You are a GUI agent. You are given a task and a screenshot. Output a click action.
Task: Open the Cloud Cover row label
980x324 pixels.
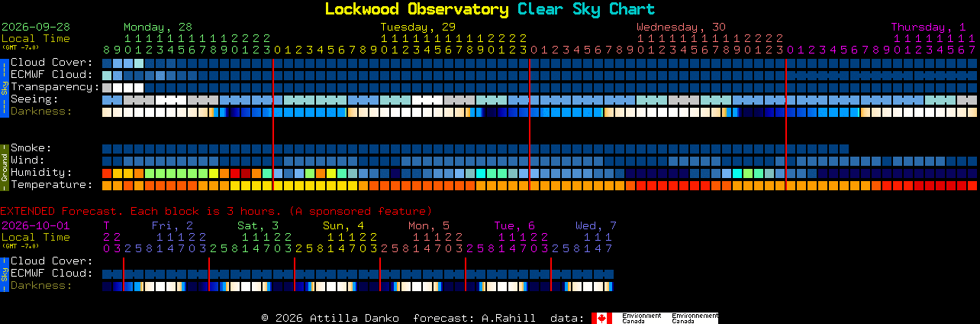51,63
